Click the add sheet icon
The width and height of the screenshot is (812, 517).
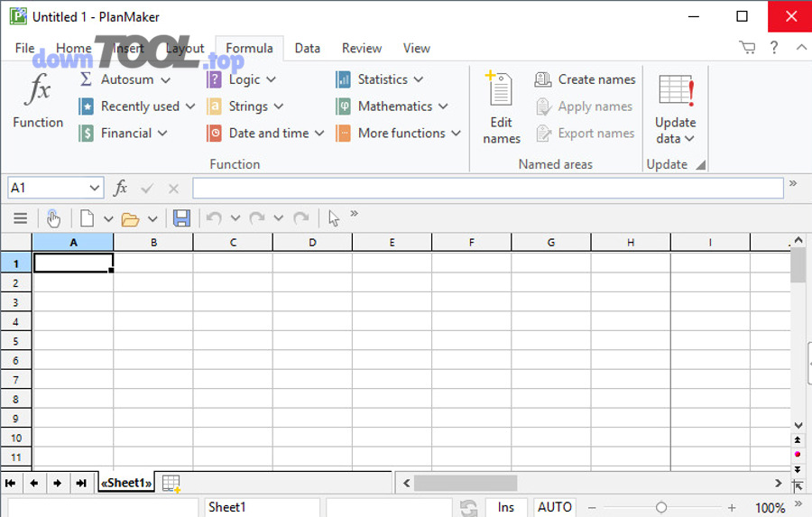point(171,484)
